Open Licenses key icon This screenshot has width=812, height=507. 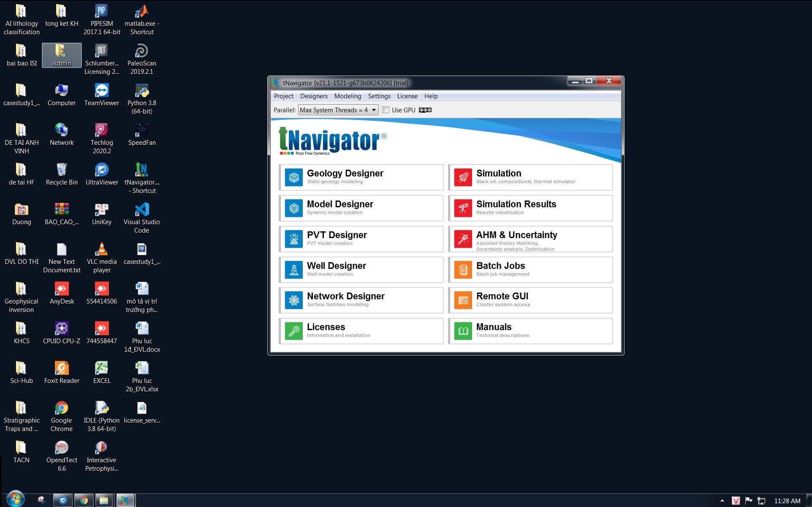294,331
